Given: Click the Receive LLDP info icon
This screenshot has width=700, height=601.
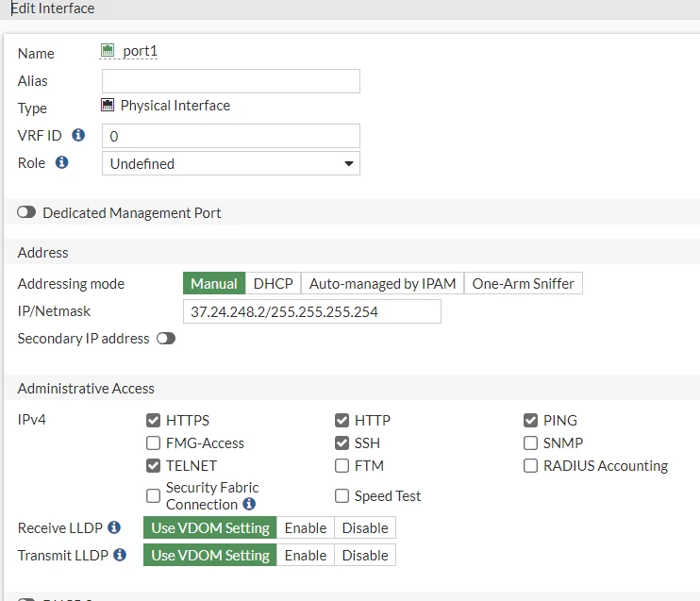Looking at the screenshot, I should click(x=114, y=527).
